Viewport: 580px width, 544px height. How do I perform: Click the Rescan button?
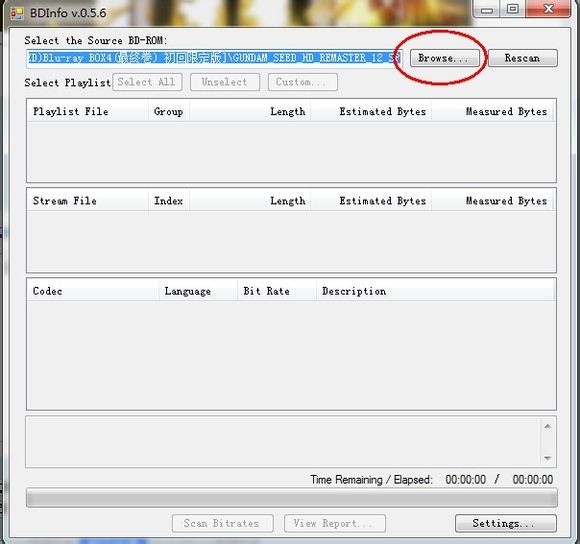(523, 58)
